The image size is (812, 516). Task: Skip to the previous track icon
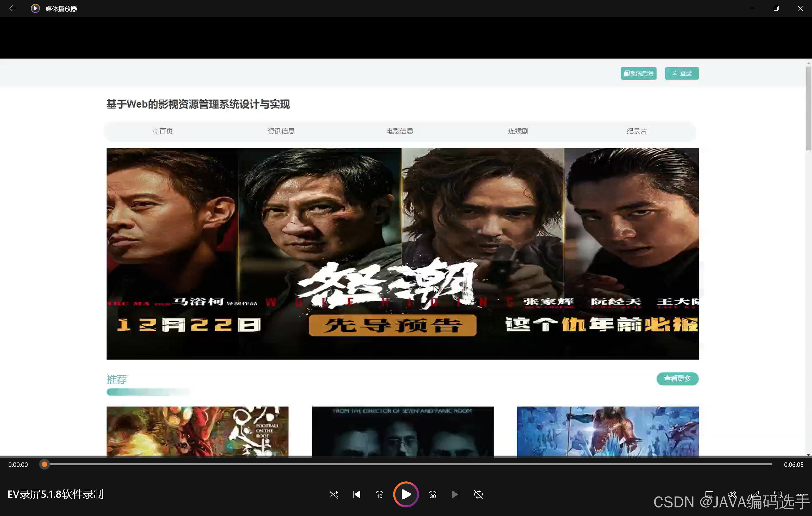[x=356, y=494]
